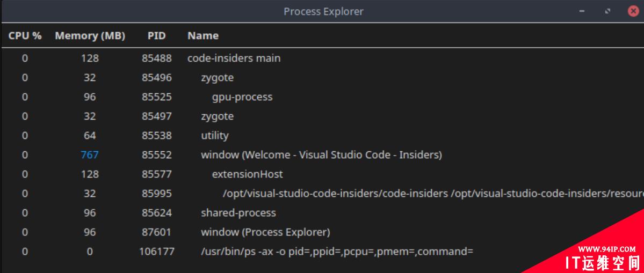Click PID 85538 cell
The height and width of the screenshot is (273, 644).
click(x=157, y=135)
